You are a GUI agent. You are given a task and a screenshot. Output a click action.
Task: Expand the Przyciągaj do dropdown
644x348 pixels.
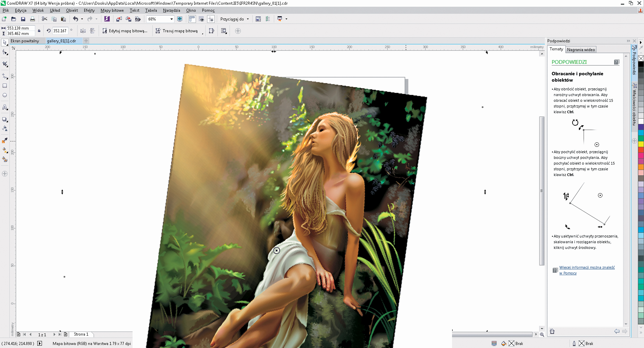(248, 19)
